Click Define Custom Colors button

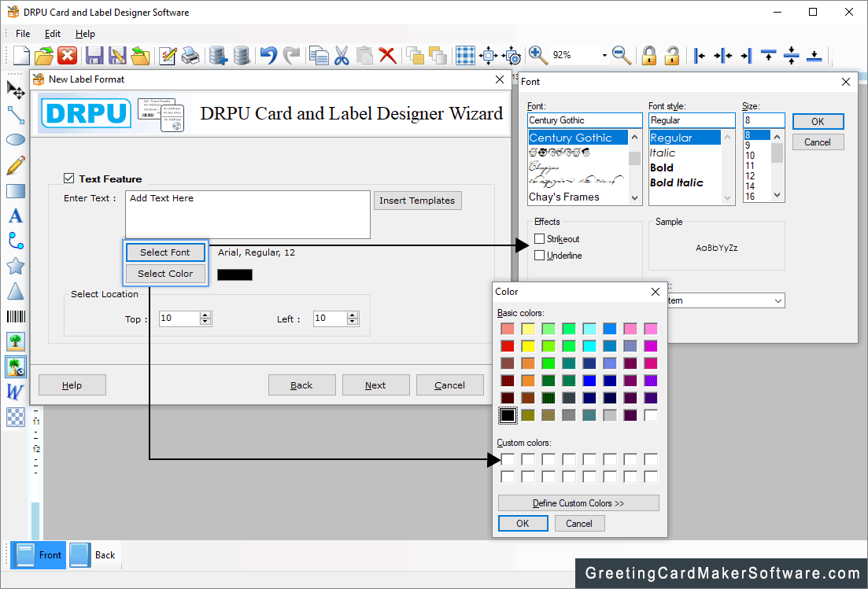pos(578,503)
